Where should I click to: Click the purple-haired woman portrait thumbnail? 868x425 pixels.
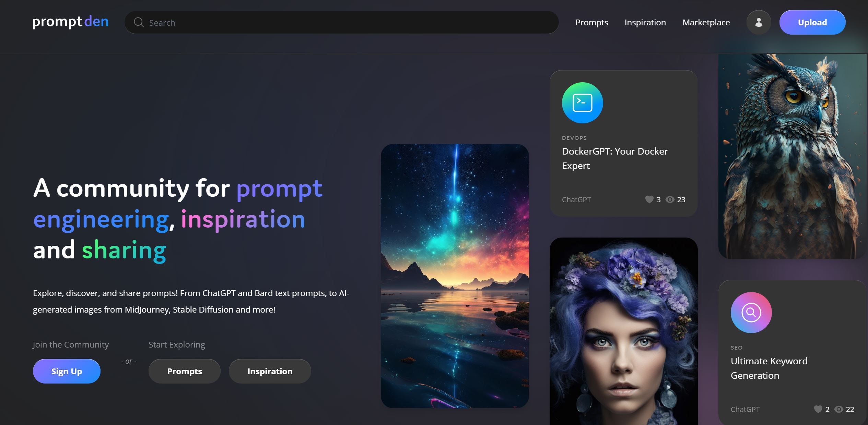tap(624, 331)
